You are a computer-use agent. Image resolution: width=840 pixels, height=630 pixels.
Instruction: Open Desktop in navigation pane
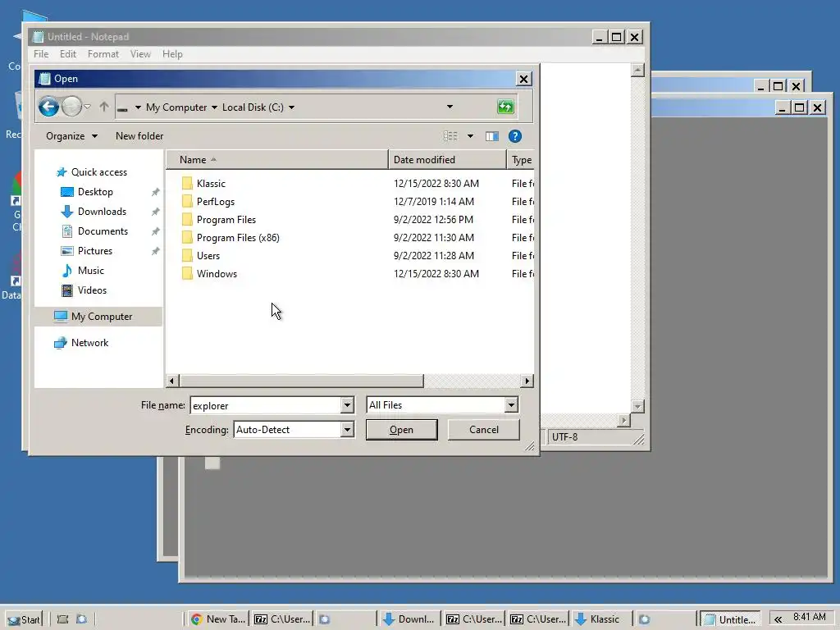point(95,192)
